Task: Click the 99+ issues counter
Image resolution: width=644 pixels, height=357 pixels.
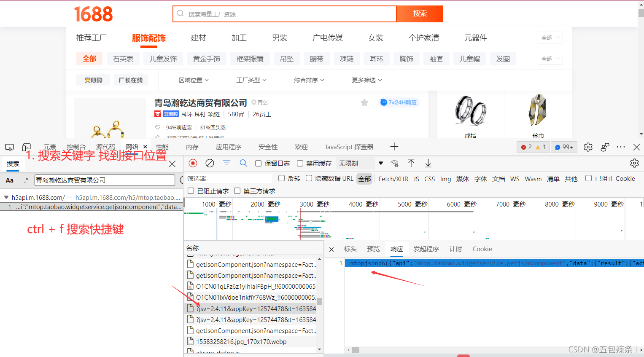Action: point(564,147)
